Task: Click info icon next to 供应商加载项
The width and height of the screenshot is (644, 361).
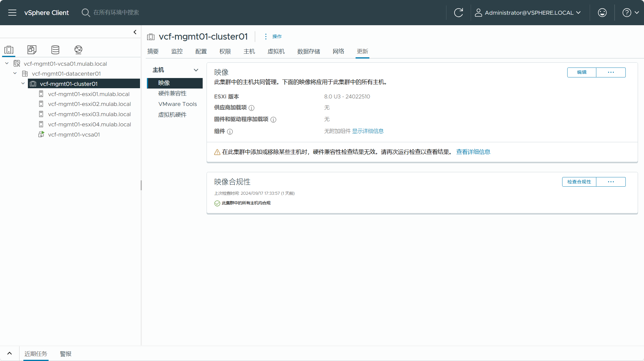Action: pyautogui.click(x=252, y=108)
